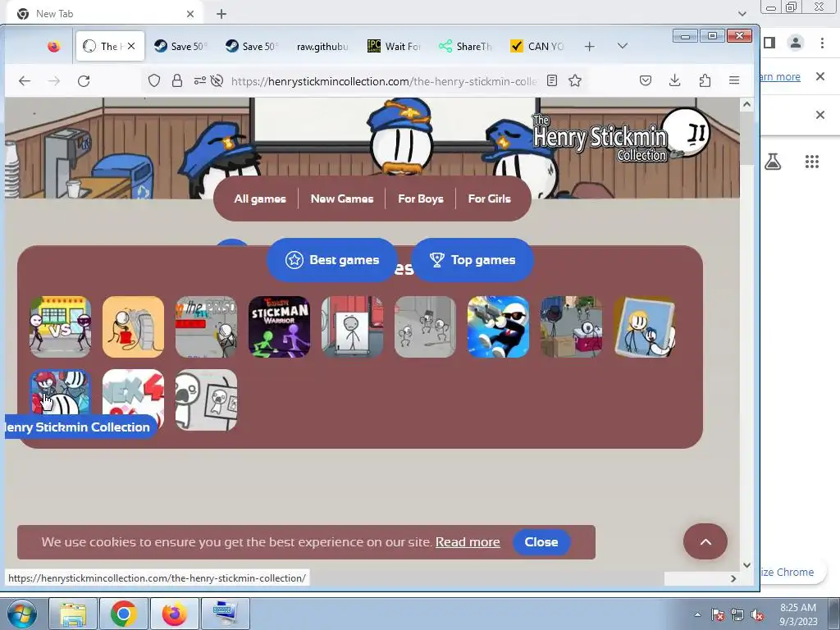Open the All games menu item
The width and height of the screenshot is (840, 630).
260,199
